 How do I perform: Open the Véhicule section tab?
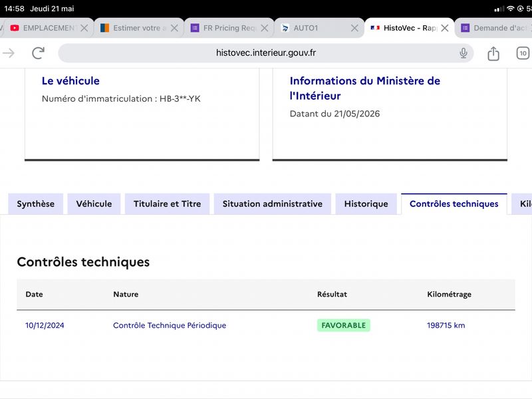coord(94,204)
